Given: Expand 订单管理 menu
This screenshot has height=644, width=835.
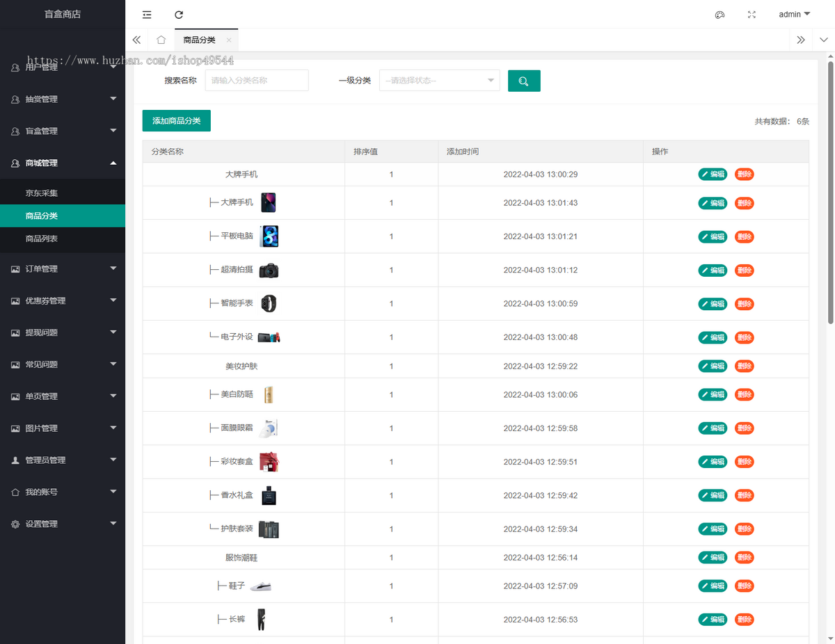Looking at the screenshot, I should pos(63,269).
